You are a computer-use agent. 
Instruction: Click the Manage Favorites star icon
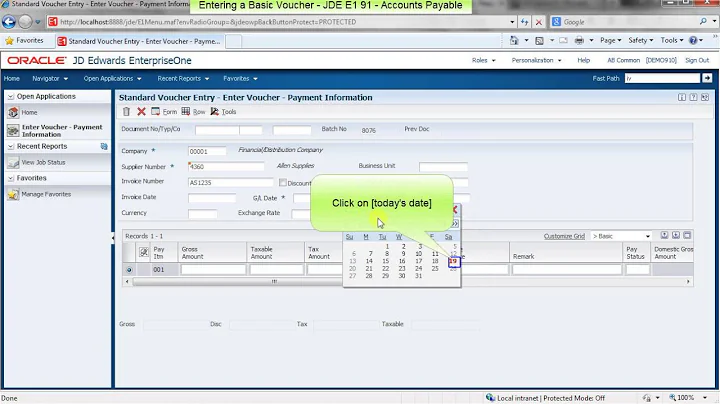point(13,194)
